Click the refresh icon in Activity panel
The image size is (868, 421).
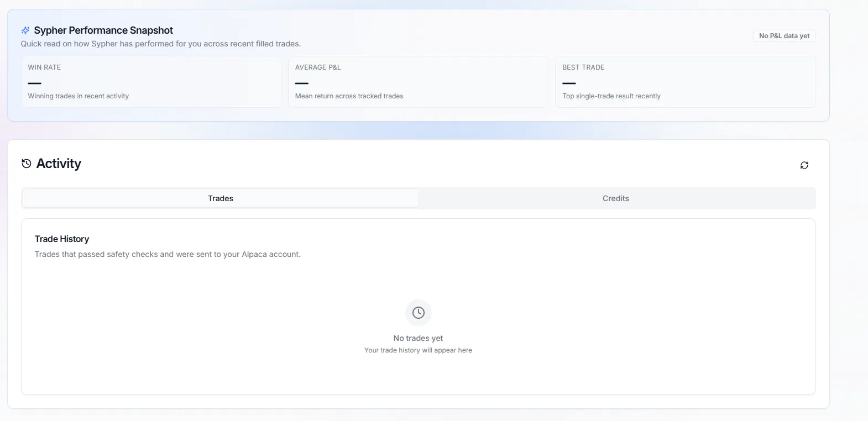coord(804,165)
